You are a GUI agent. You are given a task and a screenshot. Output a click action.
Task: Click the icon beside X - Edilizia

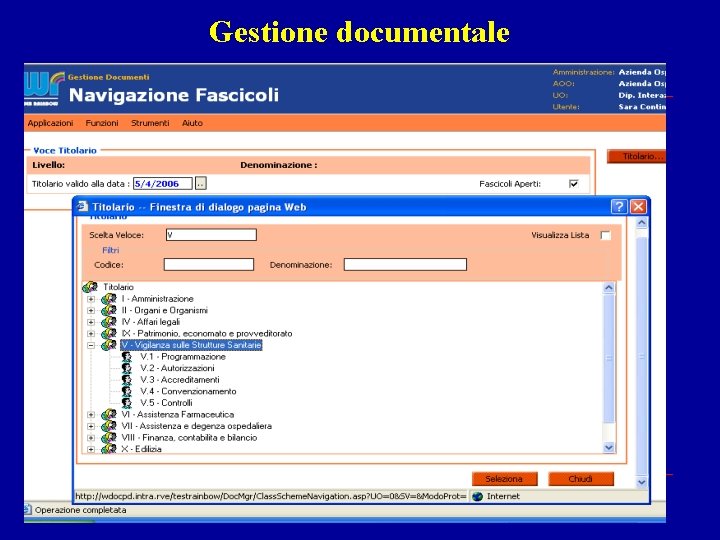click(x=109, y=449)
